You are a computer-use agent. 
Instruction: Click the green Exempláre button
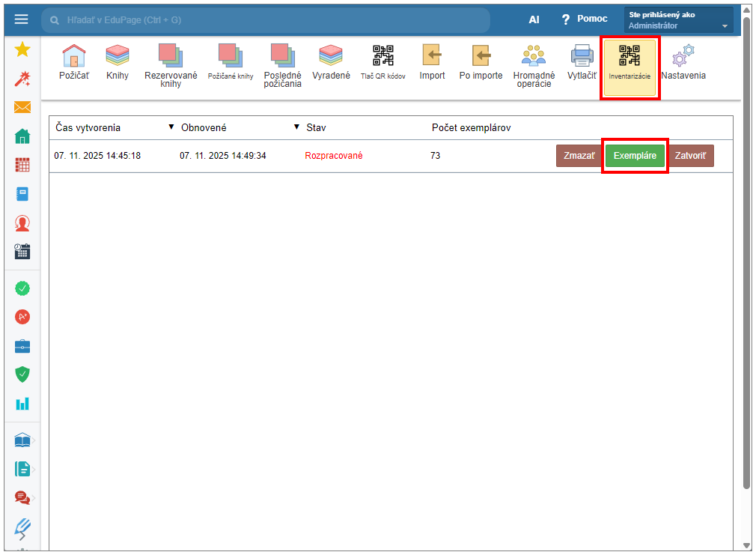click(635, 156)
